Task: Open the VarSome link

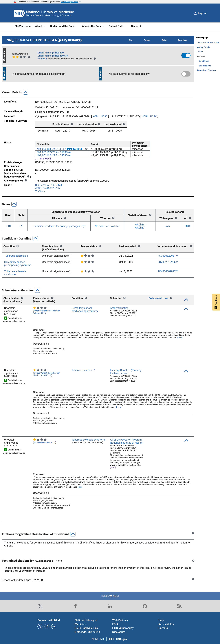Action: (40, 191)
